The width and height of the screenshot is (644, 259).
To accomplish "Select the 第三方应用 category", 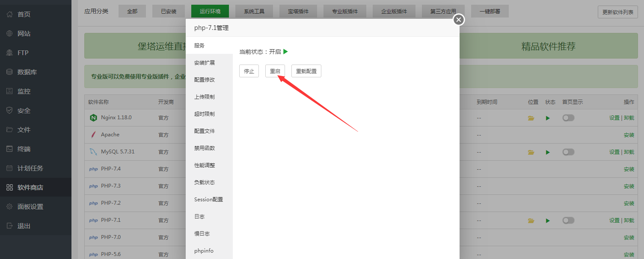I will point(443,12).
